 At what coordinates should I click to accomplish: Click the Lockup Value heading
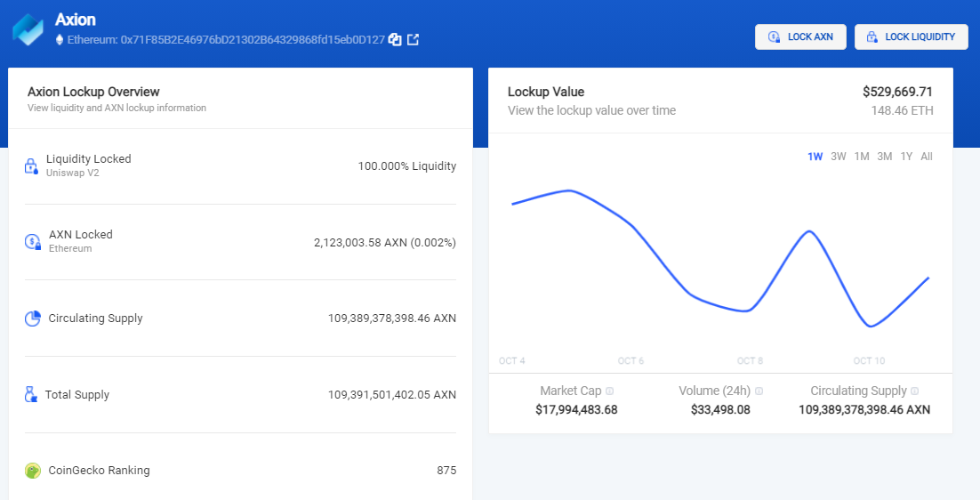coord(546,92)
